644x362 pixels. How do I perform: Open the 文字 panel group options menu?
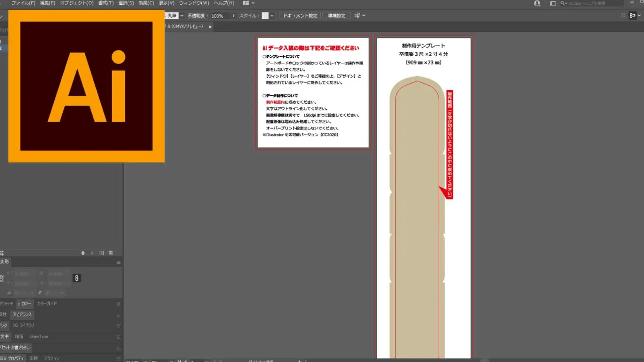[118, 337]
